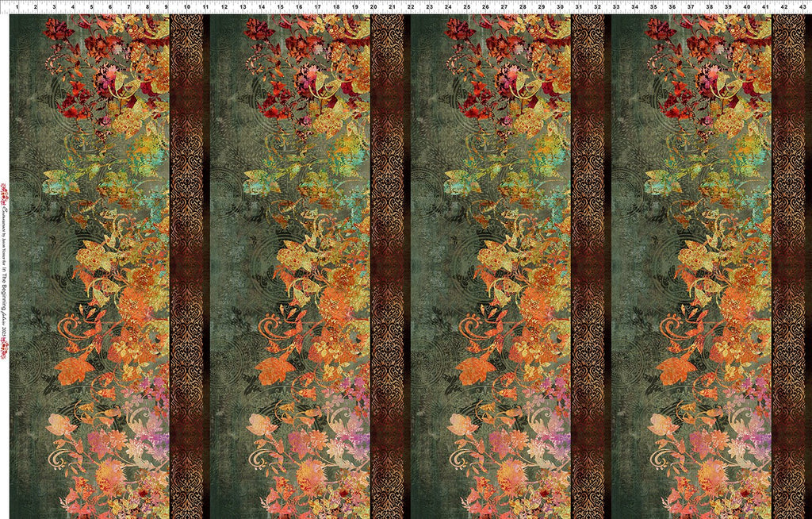Click the dark red flower atop second panel
Viewport: 812px width, 519px height.
point(259,30)
